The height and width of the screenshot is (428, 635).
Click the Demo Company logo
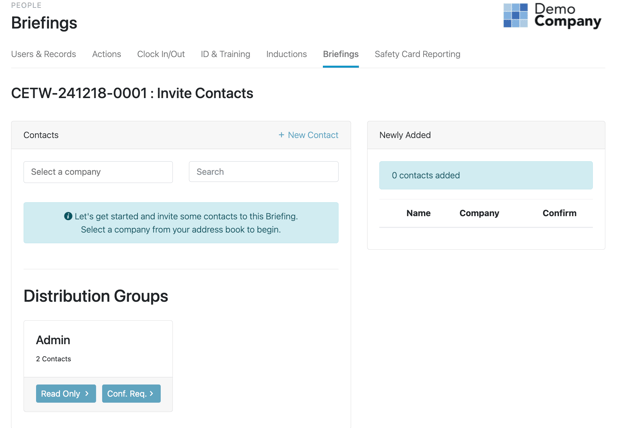[552, 15]
